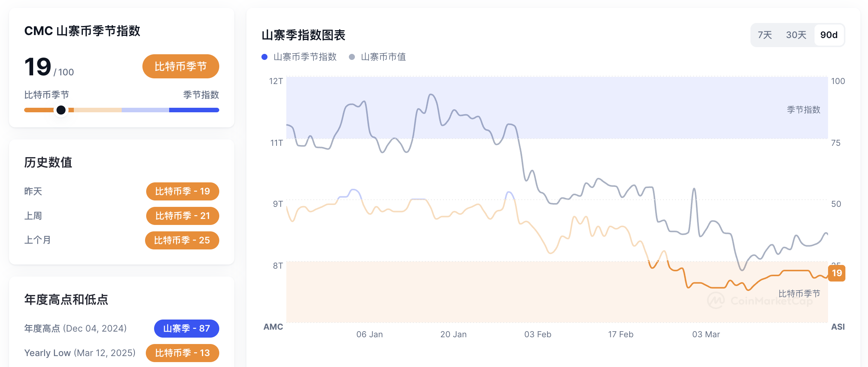Click the orange 比特币季节 indicator badge
The height and width of the screenshot is (367, 868).
click(180, 66)
